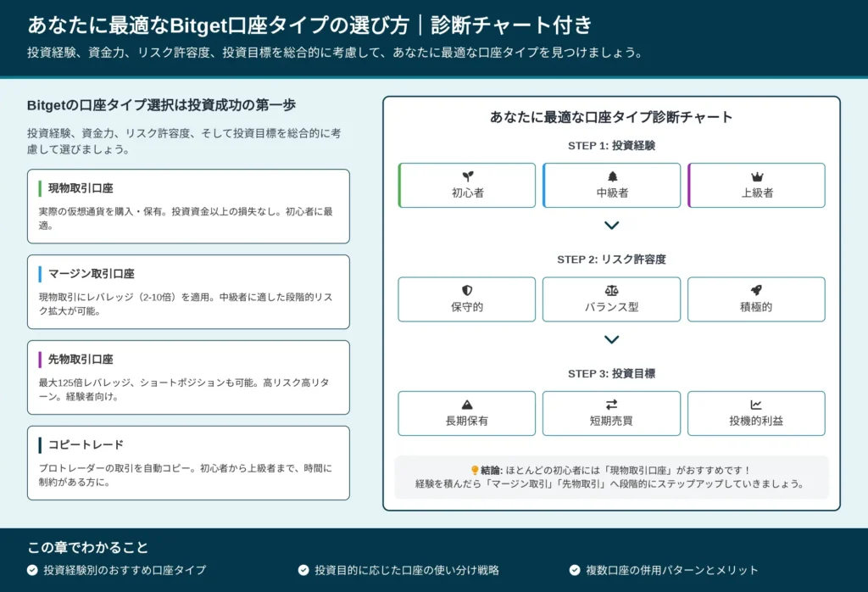
Task: Click the balance scale icon above バランス型
Action: 612,290
